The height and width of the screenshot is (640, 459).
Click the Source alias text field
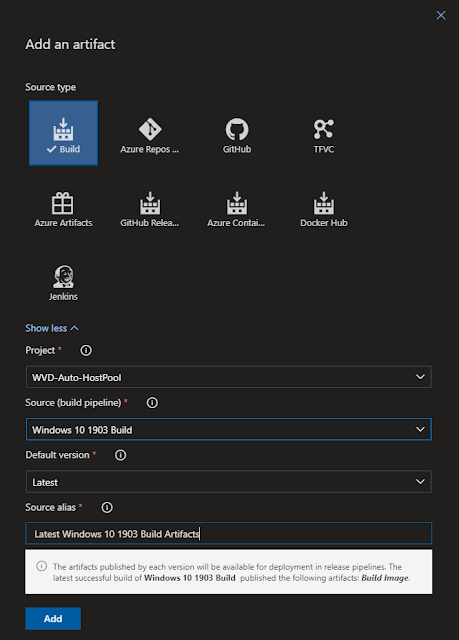click(x=228, y=533)
